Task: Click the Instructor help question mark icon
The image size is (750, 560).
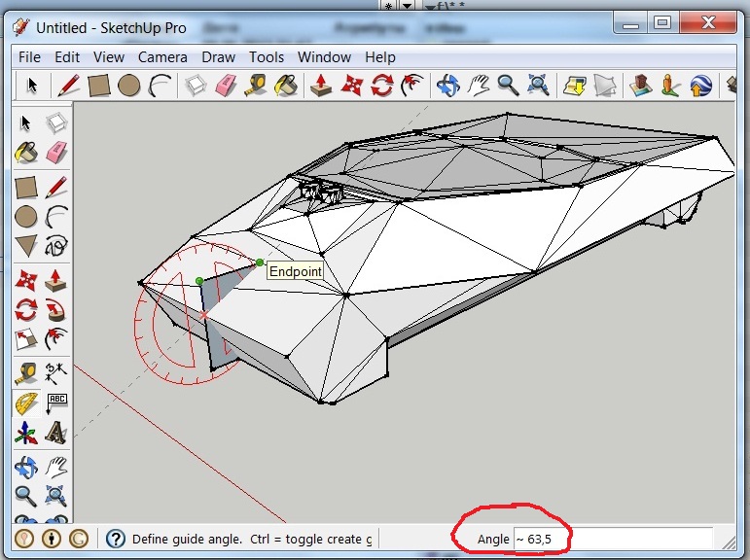Action: [116, 539]
